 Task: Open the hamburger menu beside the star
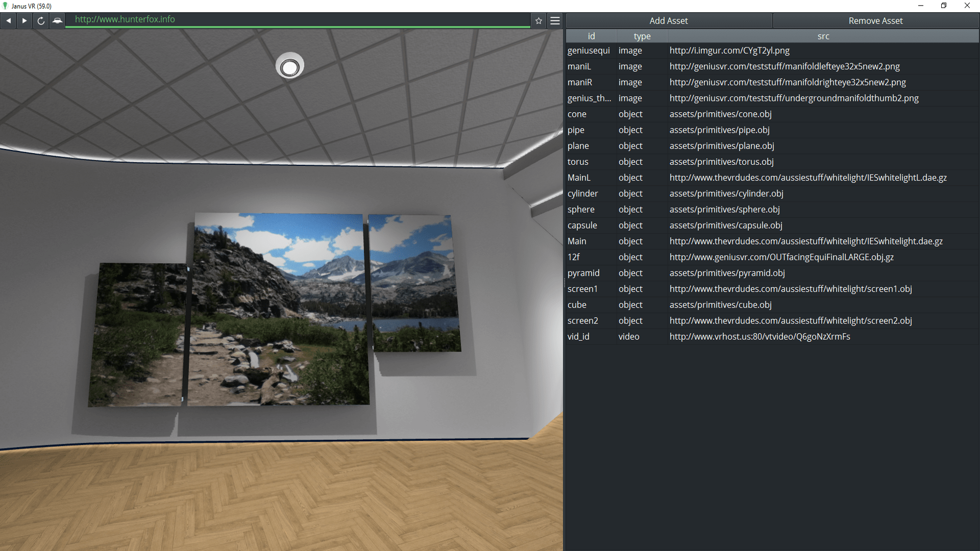point(555,20)
